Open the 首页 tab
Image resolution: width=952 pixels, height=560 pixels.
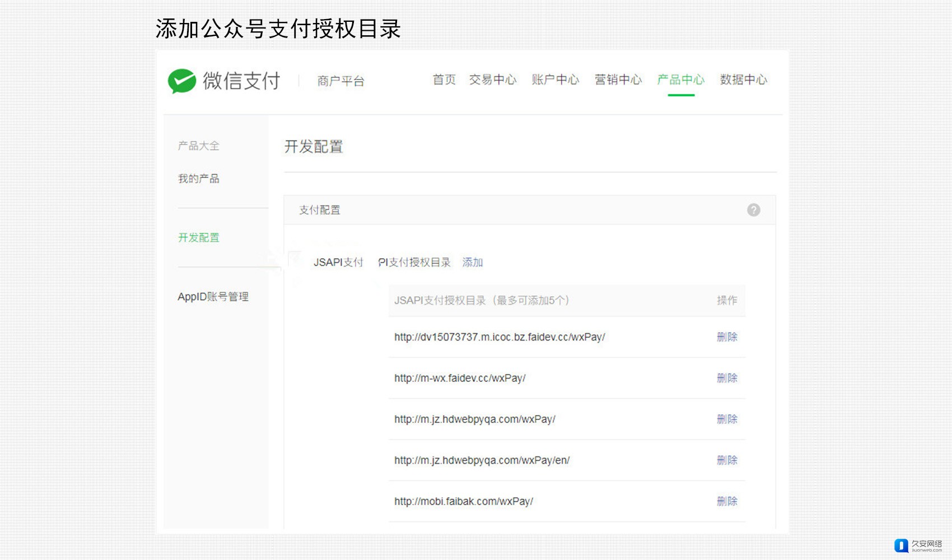444,80
